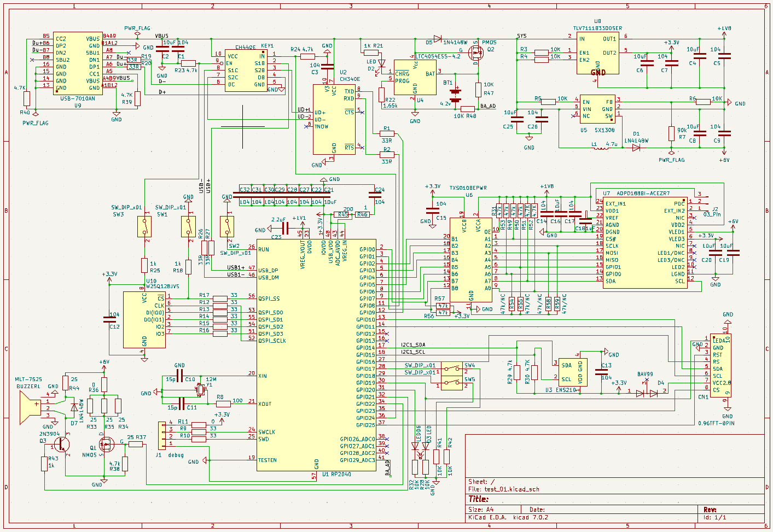773x532 pixels.
Task: Select diode D1 1N4148W near L1
Action: coord(636,147)
